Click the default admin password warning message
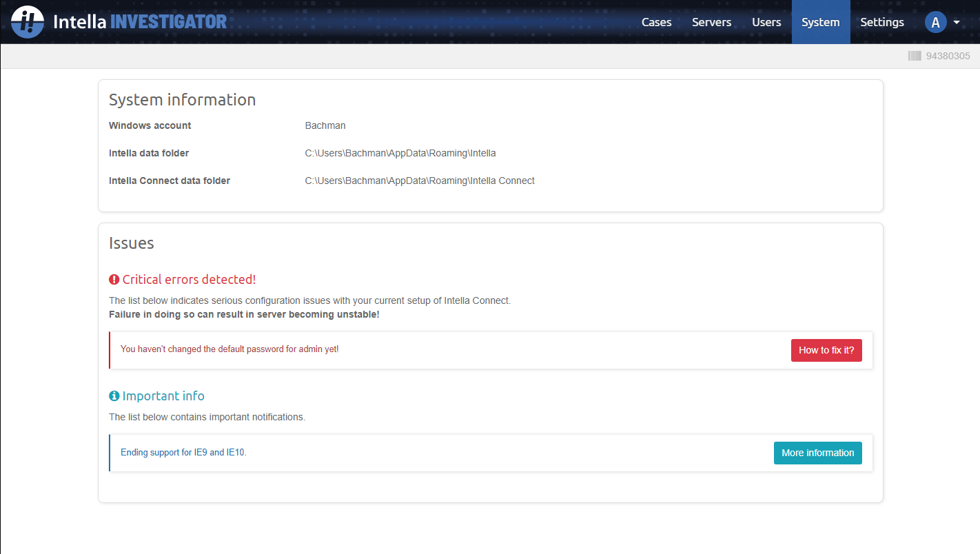Screen dimensions: 980x554 tap(229, 349)
